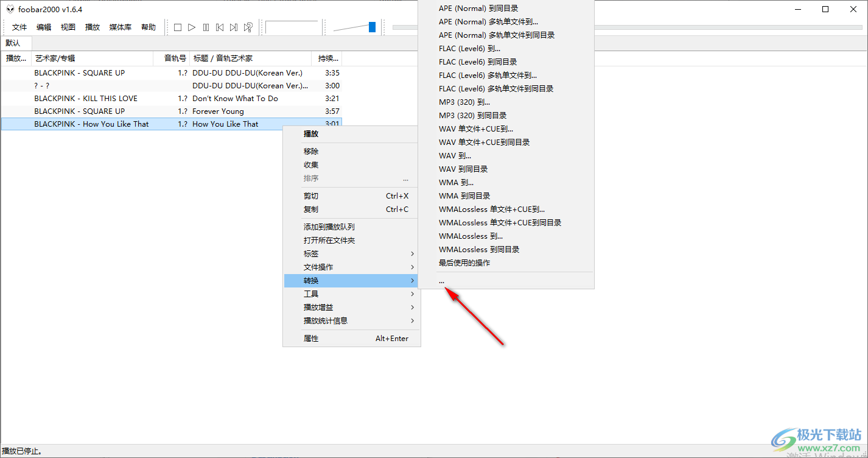868x458 pixels.
Task: Expand the 播放统计信息 submenu
Action: [x=352, y=321]
